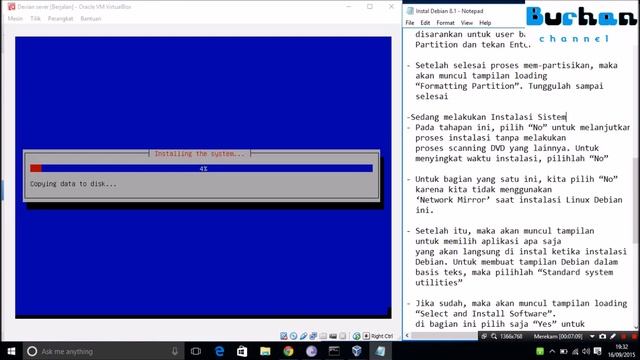
Task: Open File Explorer from the taskbar
Action: (265, 351)
